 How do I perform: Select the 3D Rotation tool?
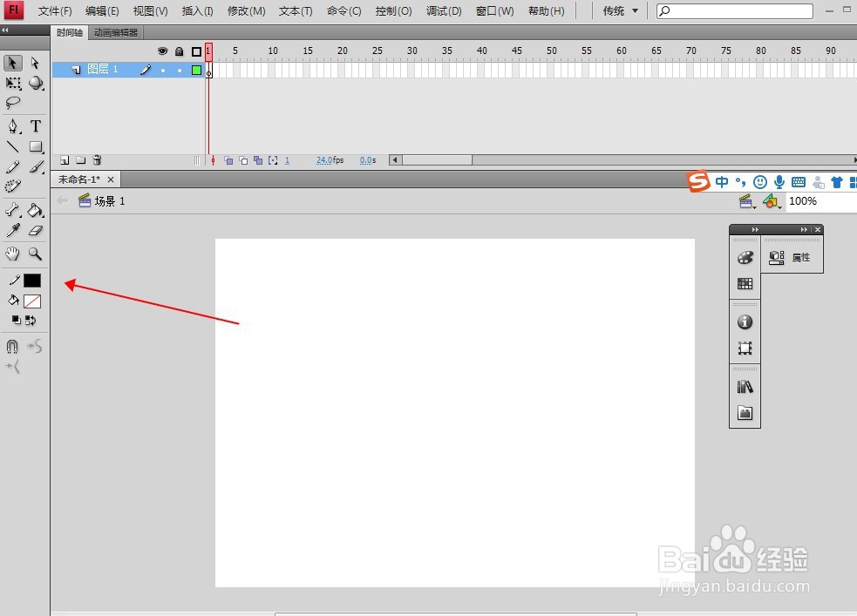pos(36,83)
